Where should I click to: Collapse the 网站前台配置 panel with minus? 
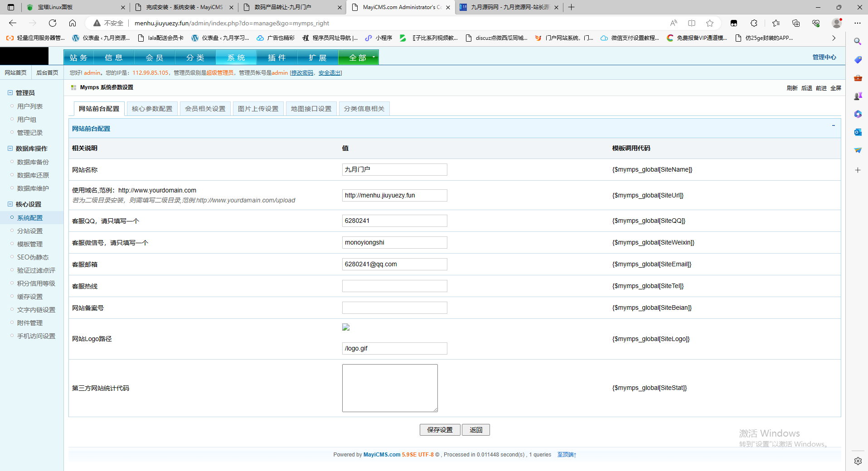click(x=833, y=125)
